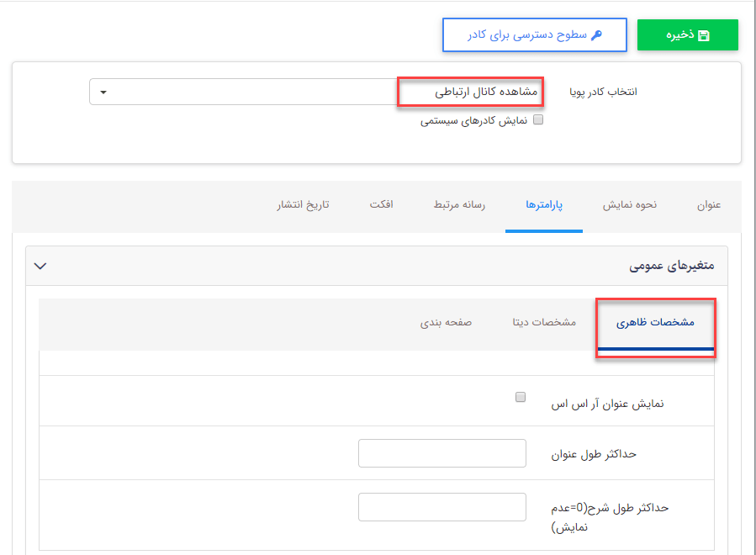Check the empty checkbox above RSS title field
The image size is (756, 555).
521,395
